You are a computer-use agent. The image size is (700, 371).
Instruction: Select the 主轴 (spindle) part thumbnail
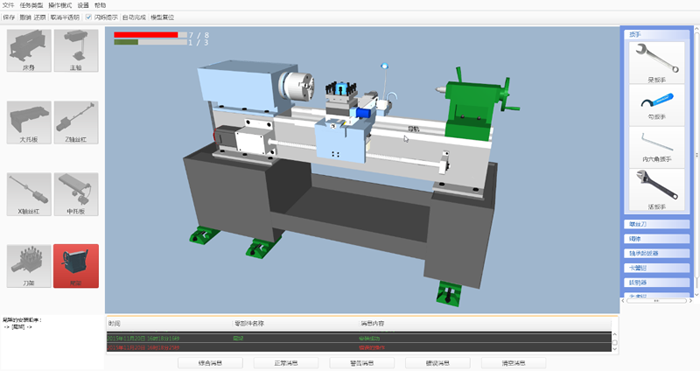pyautogui.click(x=76, y=50)
